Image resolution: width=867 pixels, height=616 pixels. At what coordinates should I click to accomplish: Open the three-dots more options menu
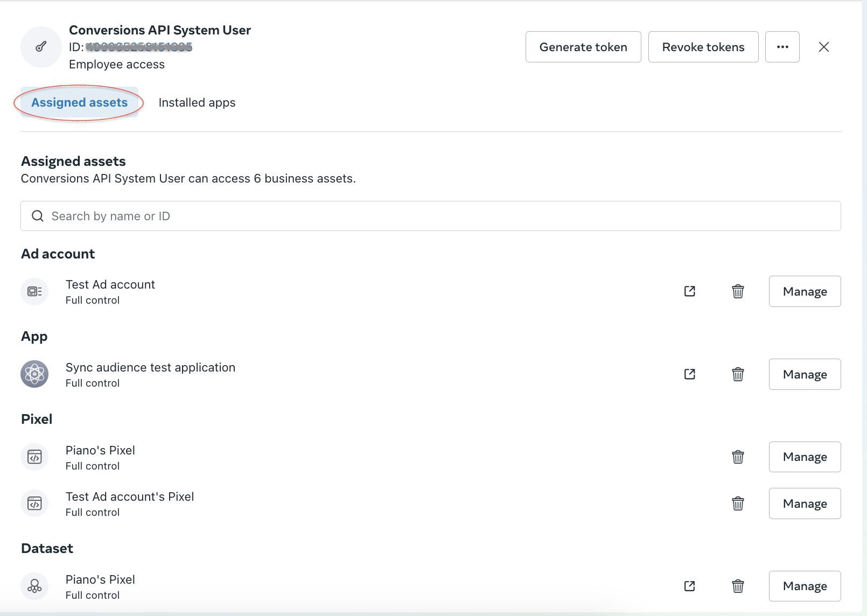click(x=782, y=47)
